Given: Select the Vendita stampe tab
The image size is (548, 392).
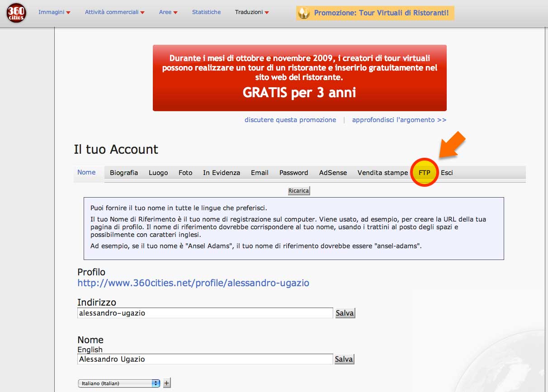Looking at the screenshot, I should (x=383, y=173).
